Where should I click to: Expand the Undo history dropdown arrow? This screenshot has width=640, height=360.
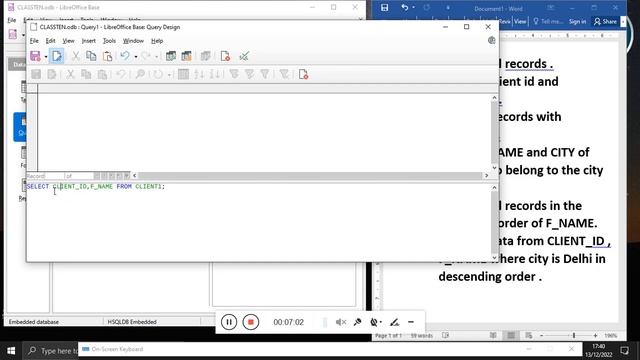[x=136, y=57]
